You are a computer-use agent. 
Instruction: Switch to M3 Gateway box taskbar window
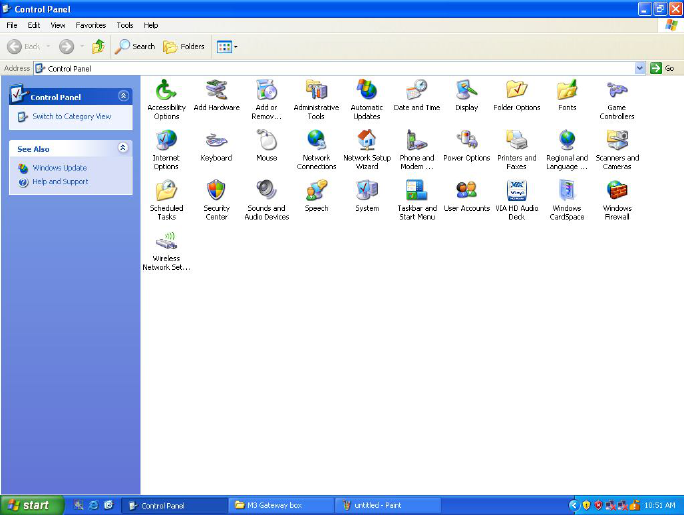click(x=280, y=505)
